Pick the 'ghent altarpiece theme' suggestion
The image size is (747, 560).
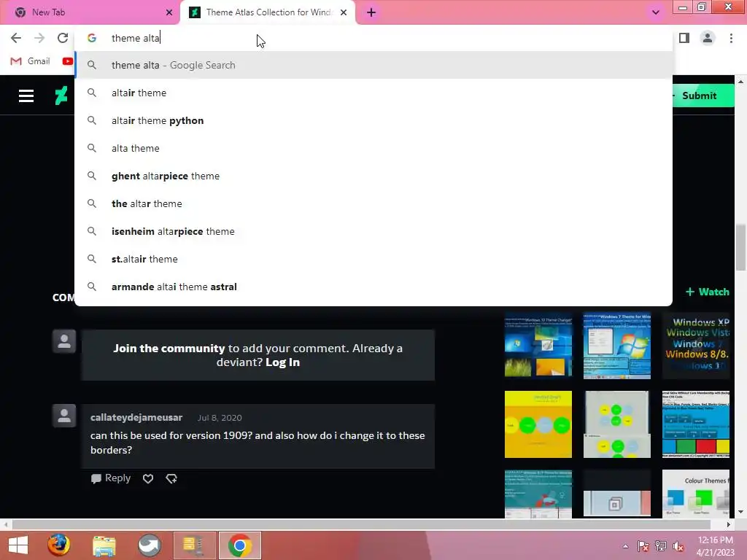click(x=373, y=176)
